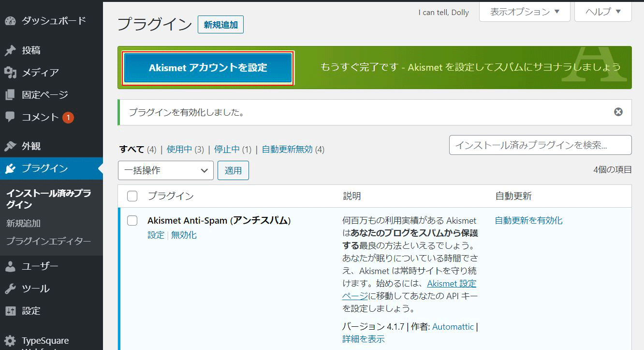Viewport: 644px width, 350px height.
Task: Click the 自動更新を有効化 link
Action: point(528,220)
